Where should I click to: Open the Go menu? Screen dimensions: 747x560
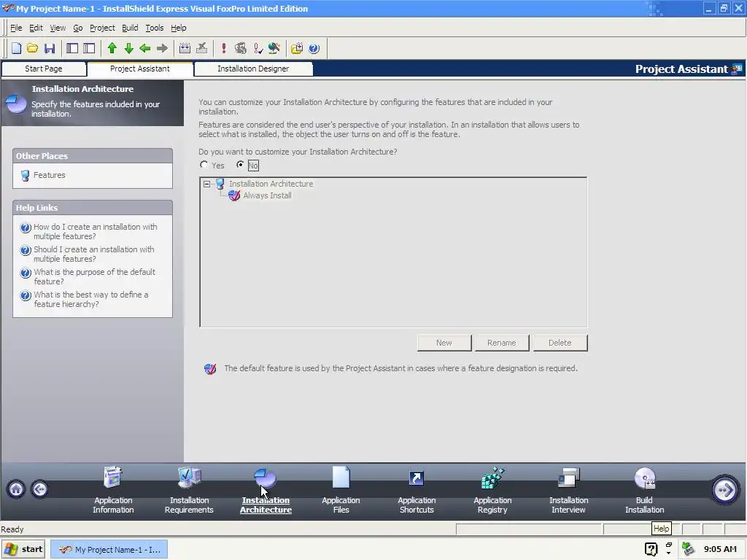click(77, 28)
